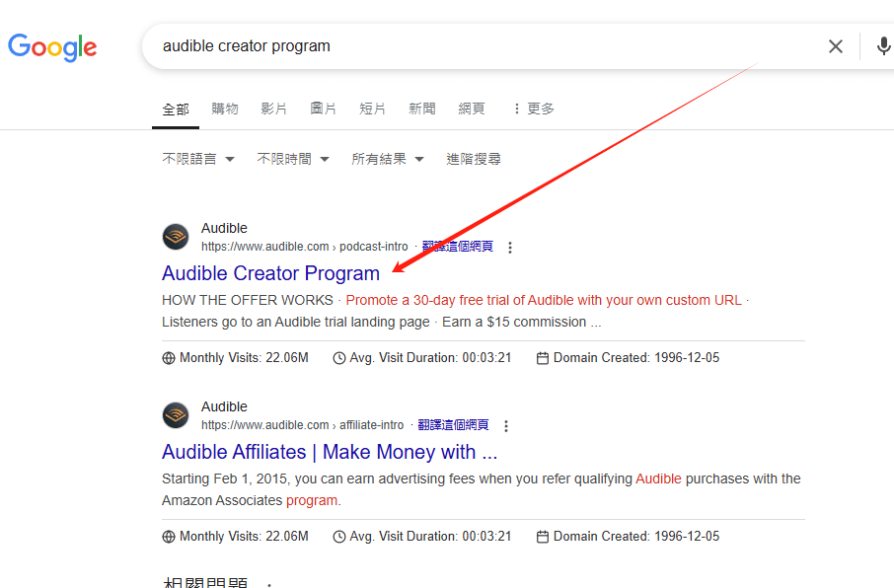The image size is (894, 588).
Task: Select the 全部 tab
Action: point(176,109)
